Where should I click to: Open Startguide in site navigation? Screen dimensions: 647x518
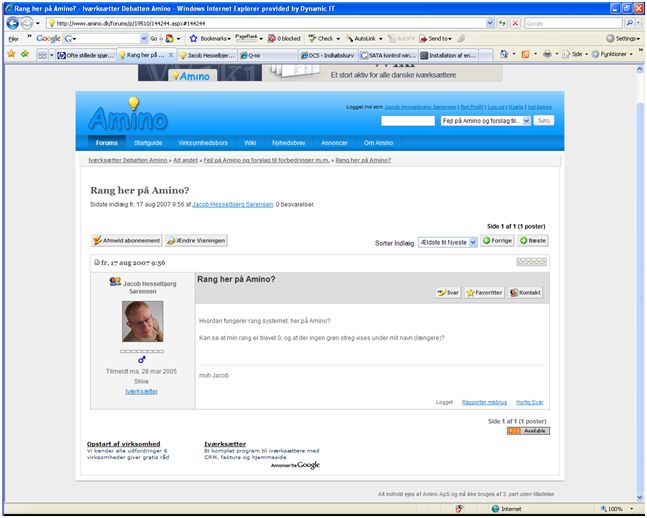tap(148, 143)
